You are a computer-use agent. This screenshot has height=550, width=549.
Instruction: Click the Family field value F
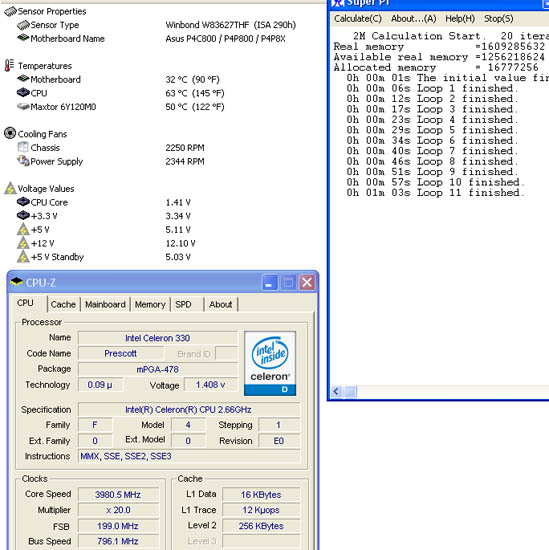(95, 425)
